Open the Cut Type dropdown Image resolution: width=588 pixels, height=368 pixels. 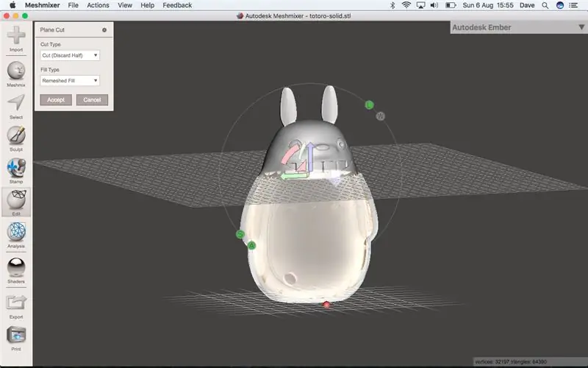click(70, 55)
